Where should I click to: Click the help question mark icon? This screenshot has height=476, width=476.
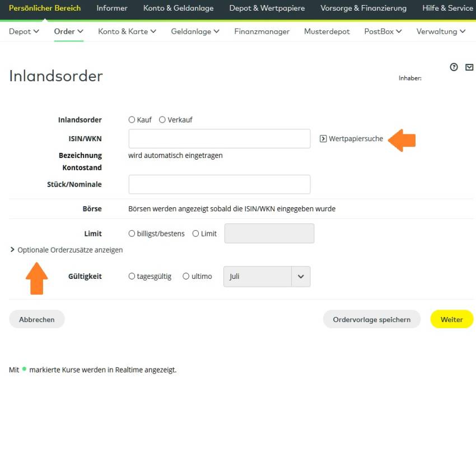(454, 67)
